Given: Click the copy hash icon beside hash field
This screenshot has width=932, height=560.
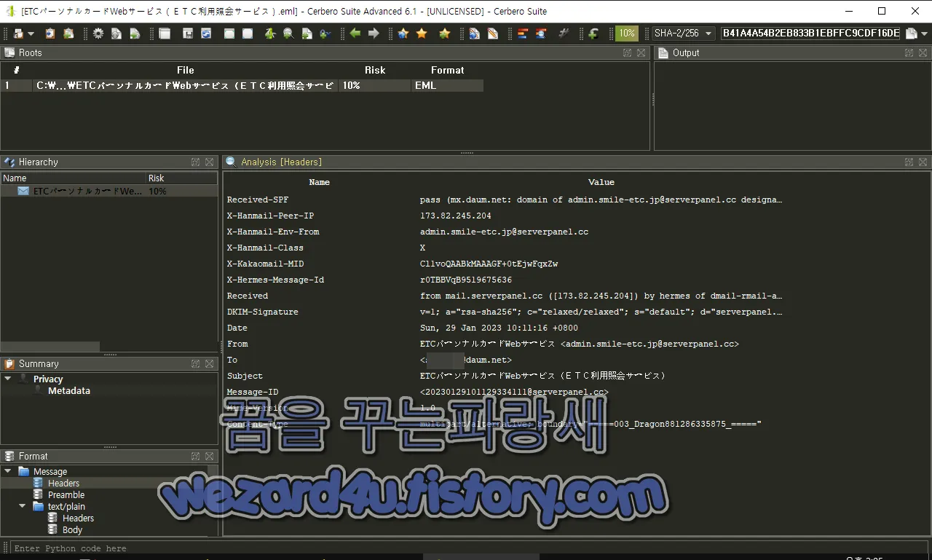Looking at the screenshot, I should click(911, 33).
